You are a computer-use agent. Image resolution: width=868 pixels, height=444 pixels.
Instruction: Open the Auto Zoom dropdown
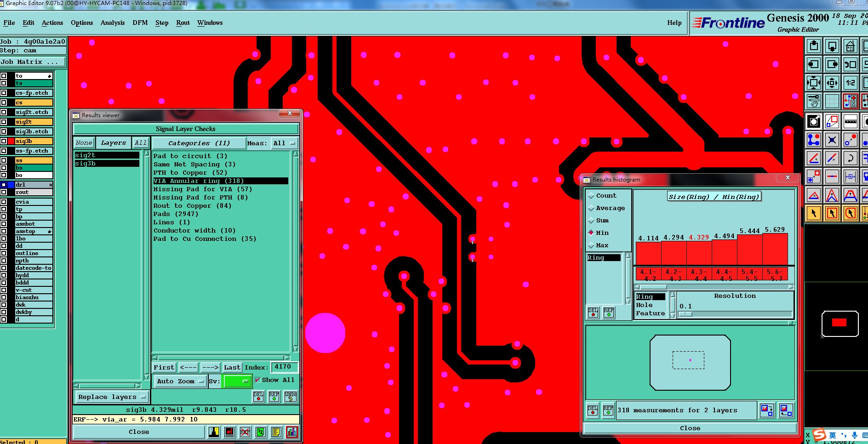pyautogui.click(x=180, y=381)
